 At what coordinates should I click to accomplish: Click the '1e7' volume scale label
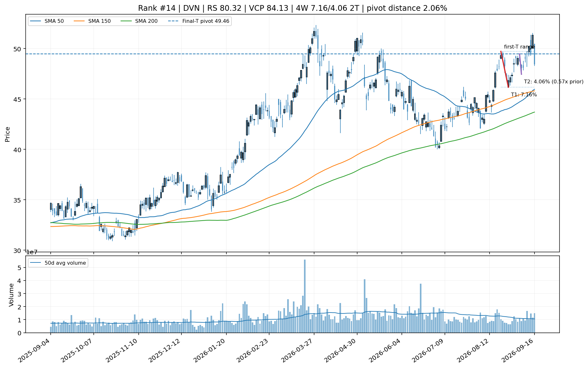[x=32, y=252]
